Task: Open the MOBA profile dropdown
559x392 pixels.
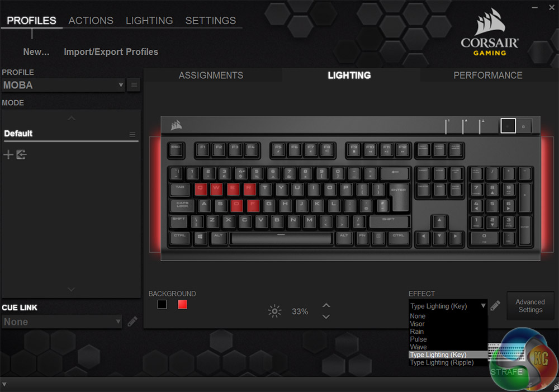Action: [63, 85]
